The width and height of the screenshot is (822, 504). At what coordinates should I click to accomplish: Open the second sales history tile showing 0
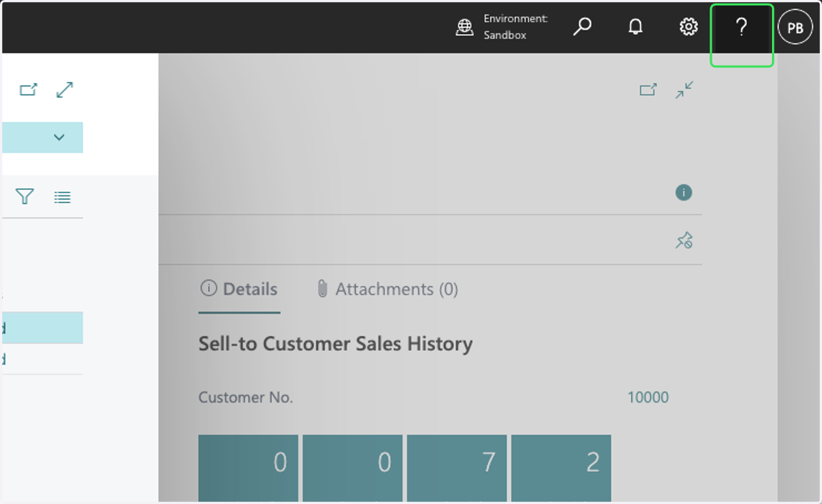353,468
